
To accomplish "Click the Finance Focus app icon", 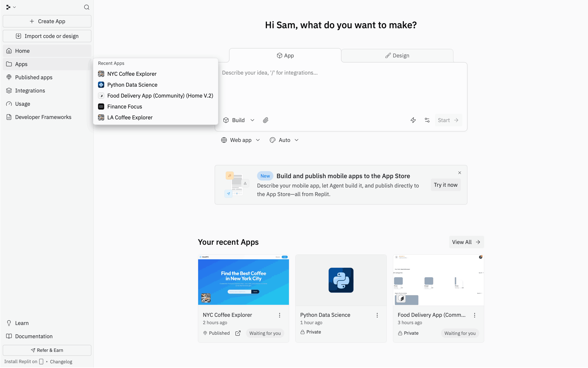I will click(101, 106).
